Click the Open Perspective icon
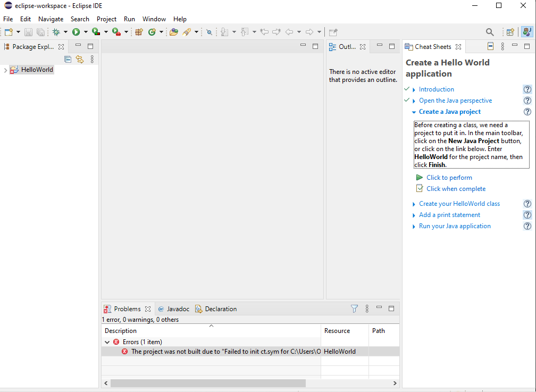Screen dimensions: 536x392 [x=510, y=32]
